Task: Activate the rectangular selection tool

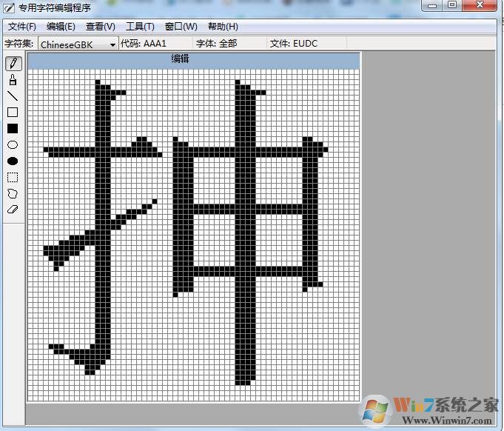Action: tap(13, 178)
